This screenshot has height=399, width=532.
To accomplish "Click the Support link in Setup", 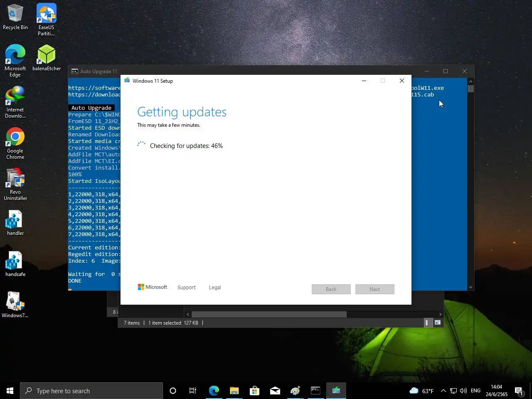I will coord(186,287).
